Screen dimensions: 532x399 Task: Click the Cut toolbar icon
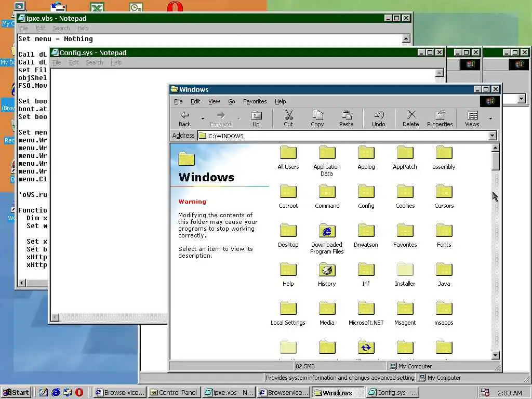click(x=288, y=119)
